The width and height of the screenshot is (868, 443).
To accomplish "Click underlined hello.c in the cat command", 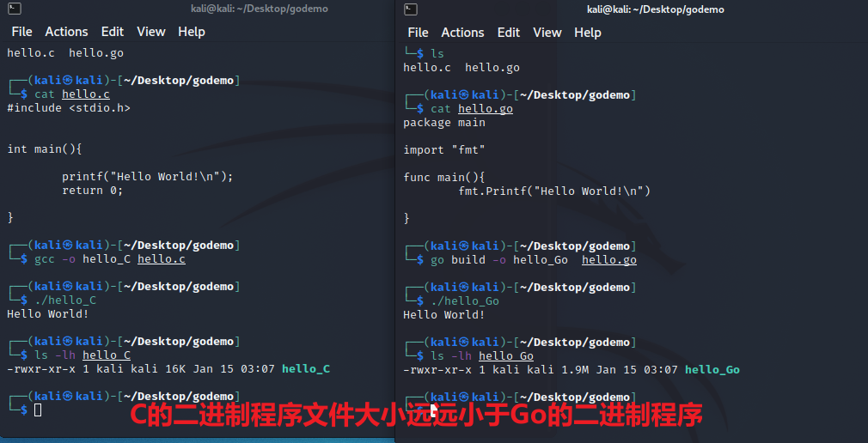I will point(86,94).
